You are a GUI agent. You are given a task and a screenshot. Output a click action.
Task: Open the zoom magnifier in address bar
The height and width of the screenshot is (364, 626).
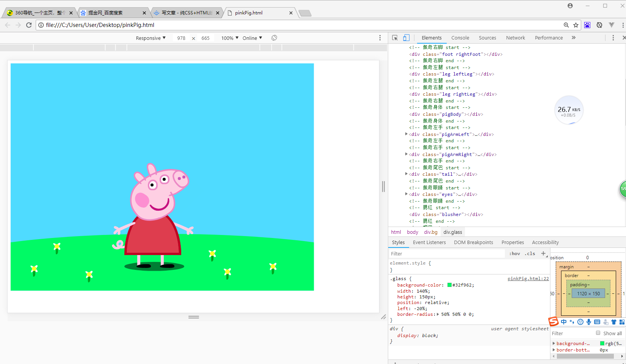pos(566,25)
